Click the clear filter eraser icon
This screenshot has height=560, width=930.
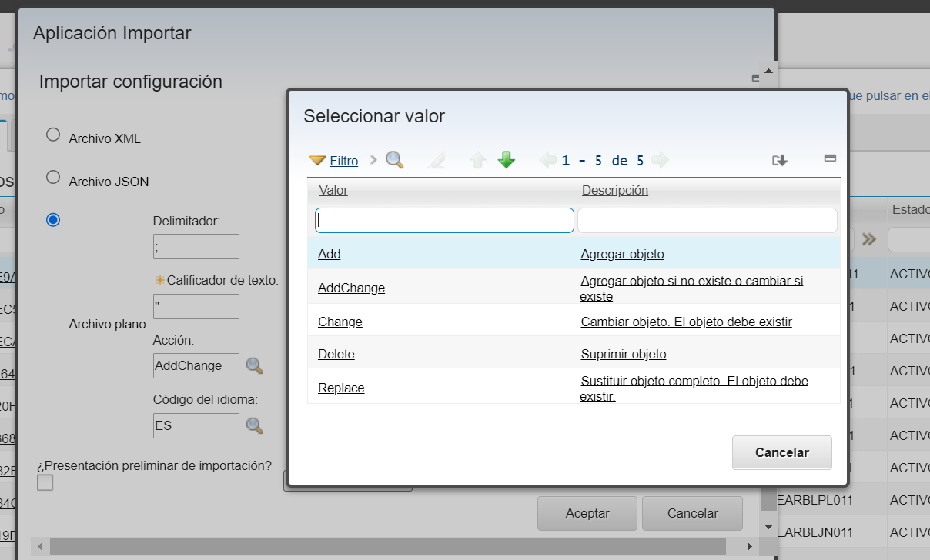437,160
